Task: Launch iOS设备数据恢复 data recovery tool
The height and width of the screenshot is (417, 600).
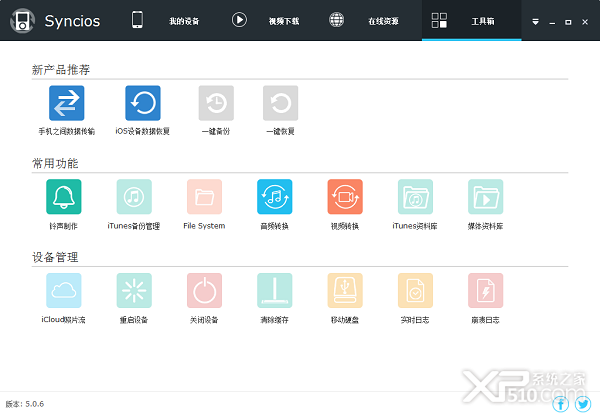Action: coord(143,103)
